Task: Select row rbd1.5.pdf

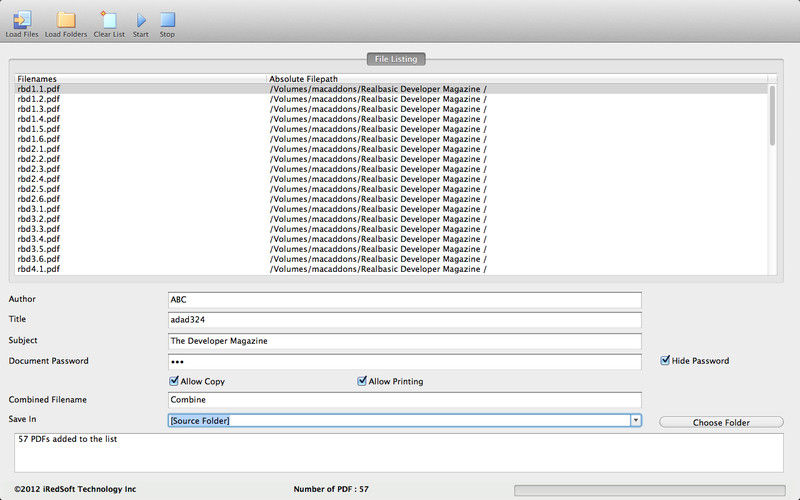Action: (391, 129)
